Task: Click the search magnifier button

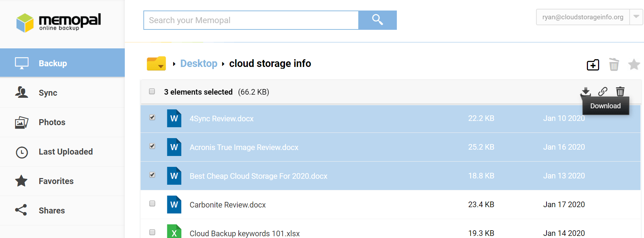Action: 377,20
